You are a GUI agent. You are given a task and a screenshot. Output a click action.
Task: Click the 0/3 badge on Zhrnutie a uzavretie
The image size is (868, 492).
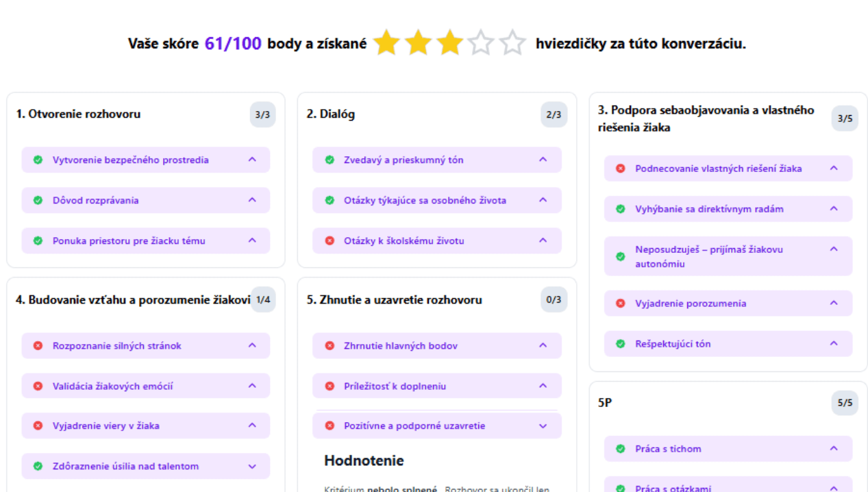(554, 299)
